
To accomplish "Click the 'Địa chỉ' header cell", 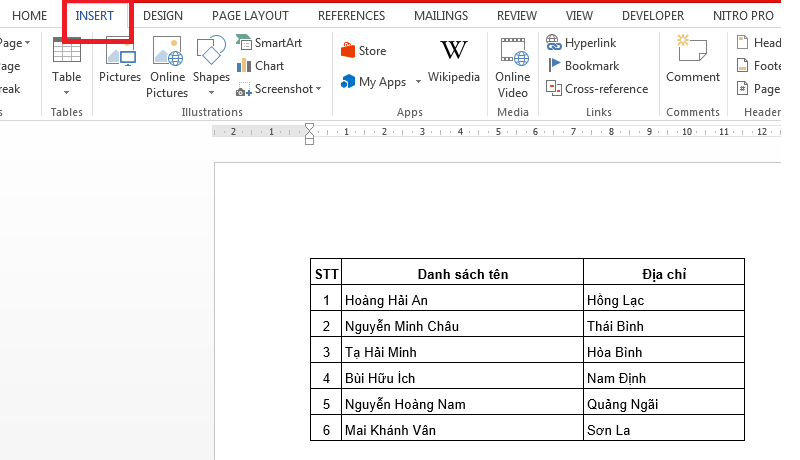I will tap(664, 272).
